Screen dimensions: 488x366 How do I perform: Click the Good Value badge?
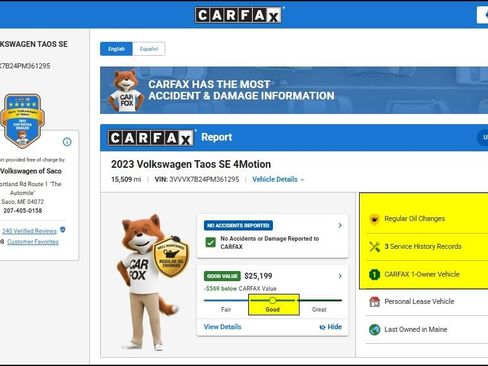coord(222,276)
